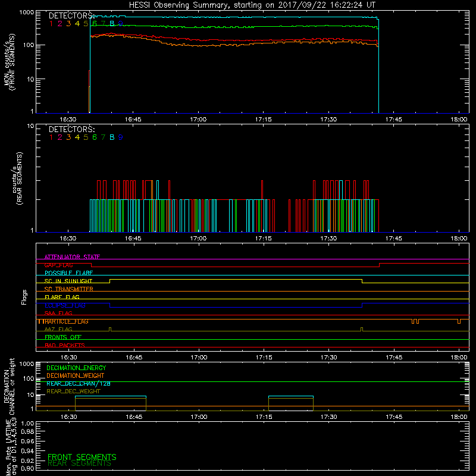Click the HESSI Observing Summary title text
The image size is (476, 476).
252,5
